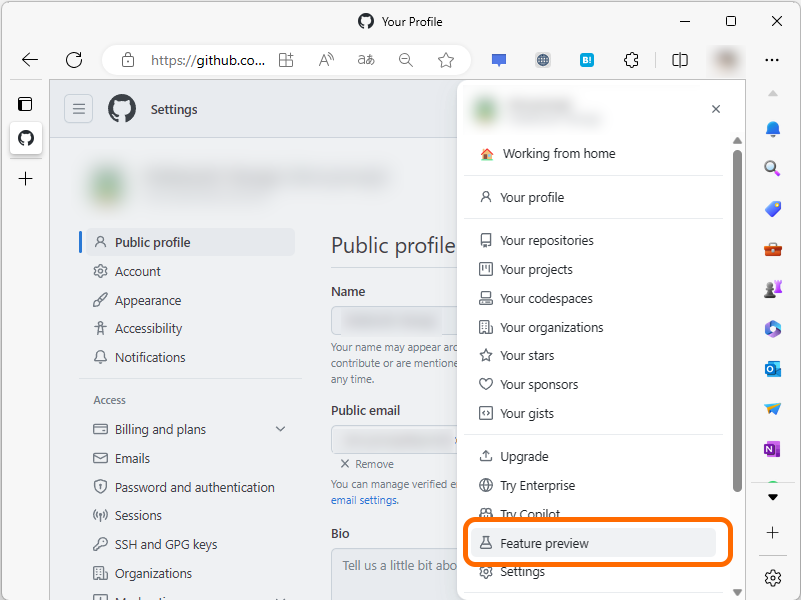
Task: Open Appearance settings
Action: (x=191, y=300)
